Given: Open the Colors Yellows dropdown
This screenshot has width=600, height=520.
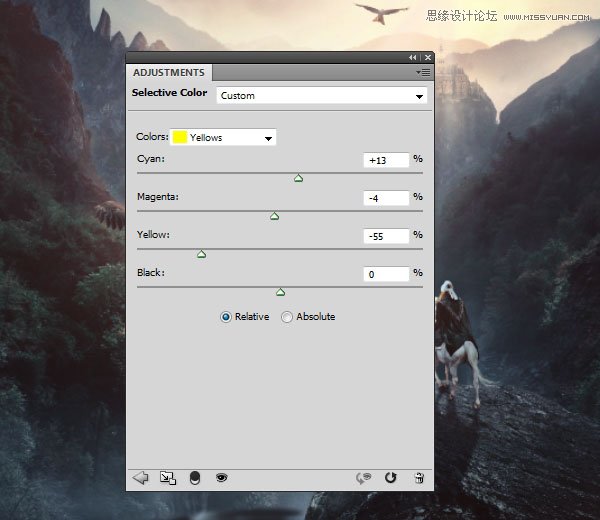Looking at the screenshot, I should coord(223,137).
